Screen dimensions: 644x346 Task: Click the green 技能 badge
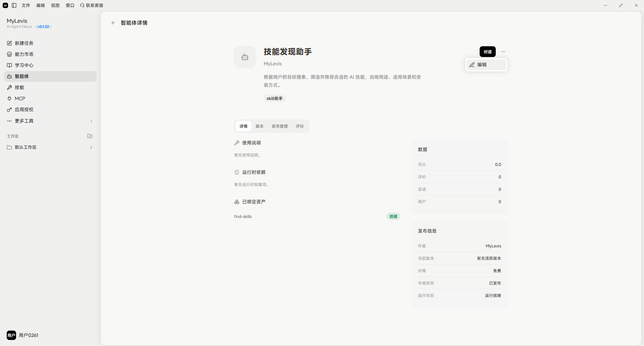tap(393, 217)
